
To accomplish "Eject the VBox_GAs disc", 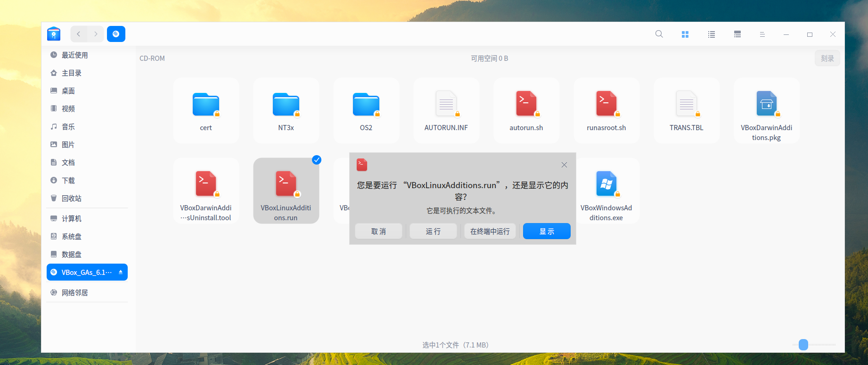I will click(121, 272).
